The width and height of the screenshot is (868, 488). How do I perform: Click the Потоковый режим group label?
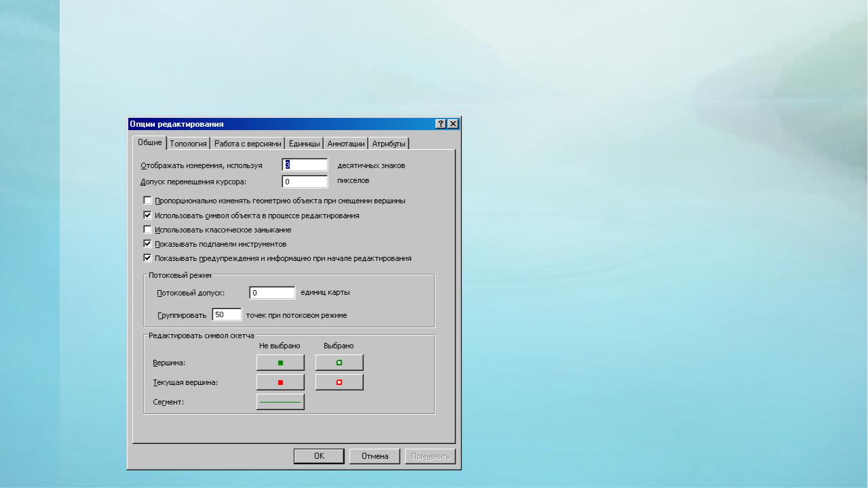180,275
